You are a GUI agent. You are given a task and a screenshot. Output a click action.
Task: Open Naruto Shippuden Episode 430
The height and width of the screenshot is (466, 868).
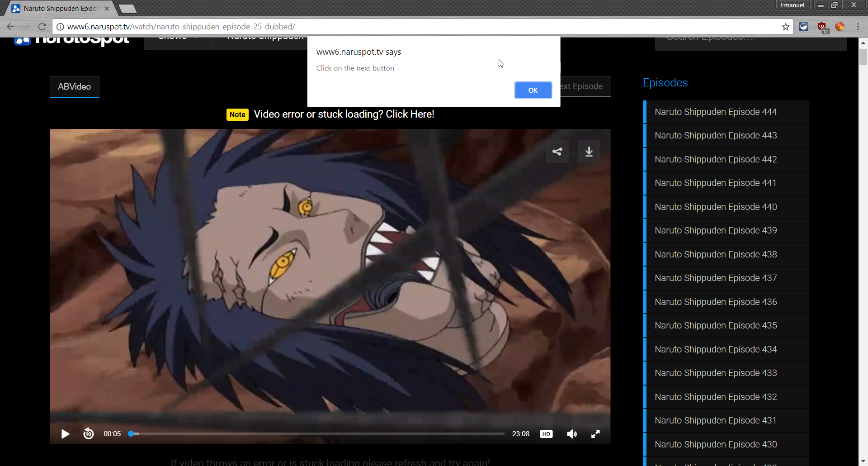coord(726,444)
